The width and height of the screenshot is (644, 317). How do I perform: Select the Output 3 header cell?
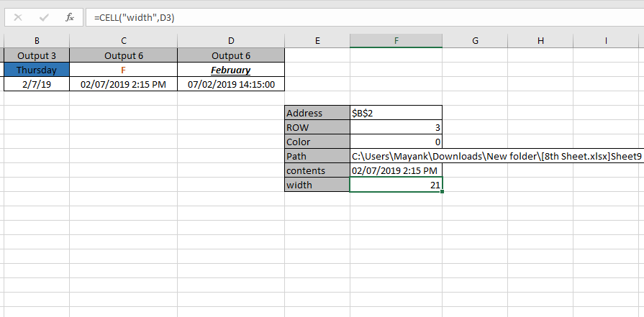[x=37, y=55]
